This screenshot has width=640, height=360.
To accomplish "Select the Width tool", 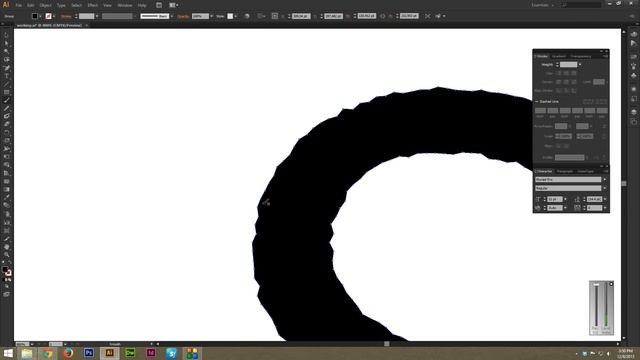I will (7, 149).
